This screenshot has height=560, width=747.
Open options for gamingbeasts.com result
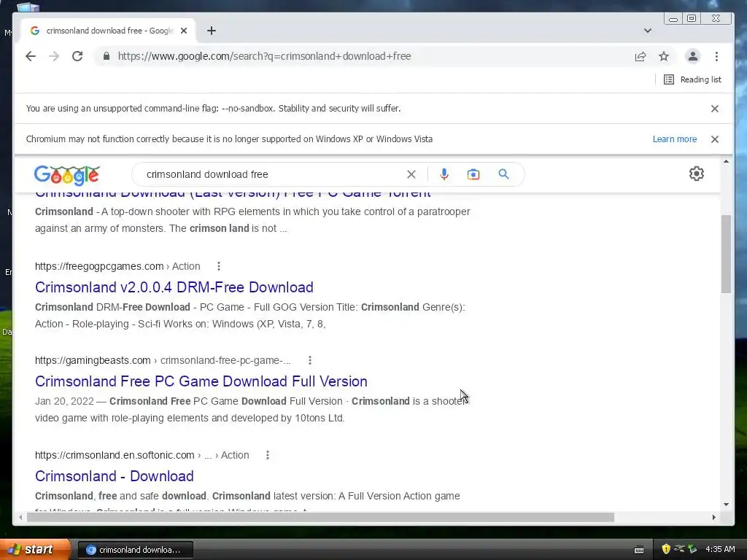pos(310,360)
